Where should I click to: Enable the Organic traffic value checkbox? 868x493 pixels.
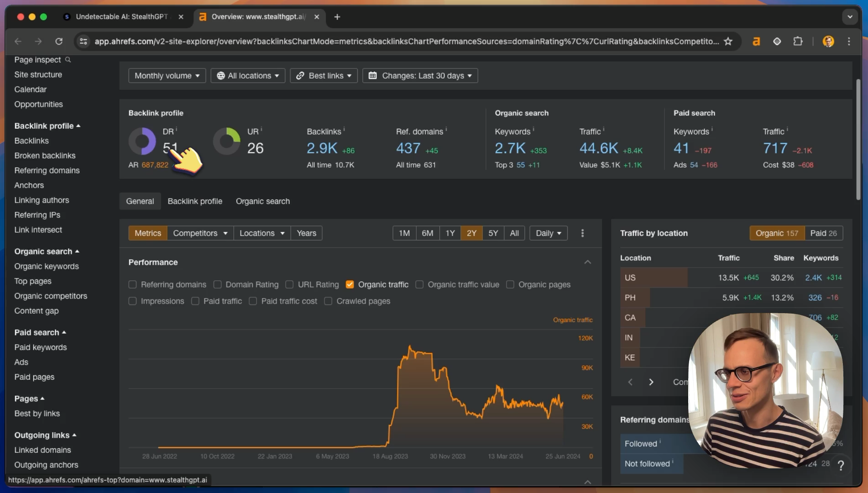[x=419, y=284]
